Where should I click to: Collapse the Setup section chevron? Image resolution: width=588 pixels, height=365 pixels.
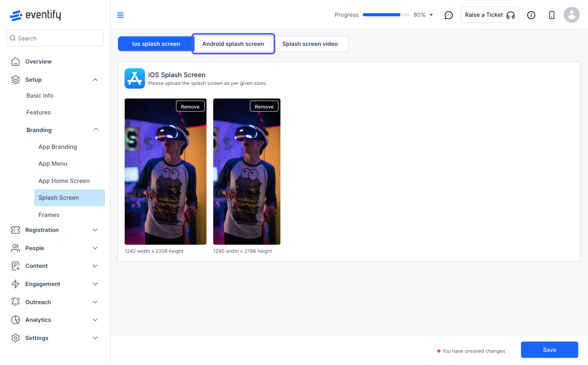tap(95, 79)
